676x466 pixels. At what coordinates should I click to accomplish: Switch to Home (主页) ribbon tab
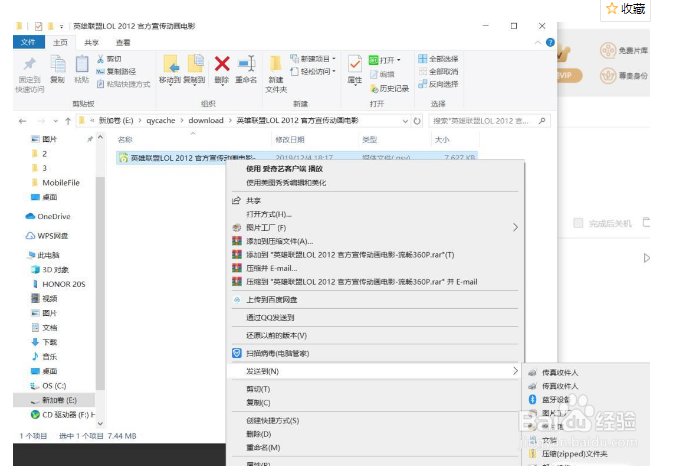click(60, 42)
